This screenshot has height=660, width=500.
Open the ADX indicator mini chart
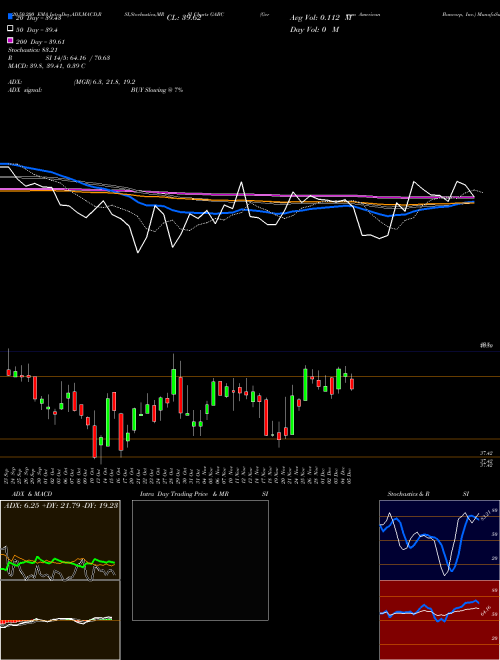point(60,540)
